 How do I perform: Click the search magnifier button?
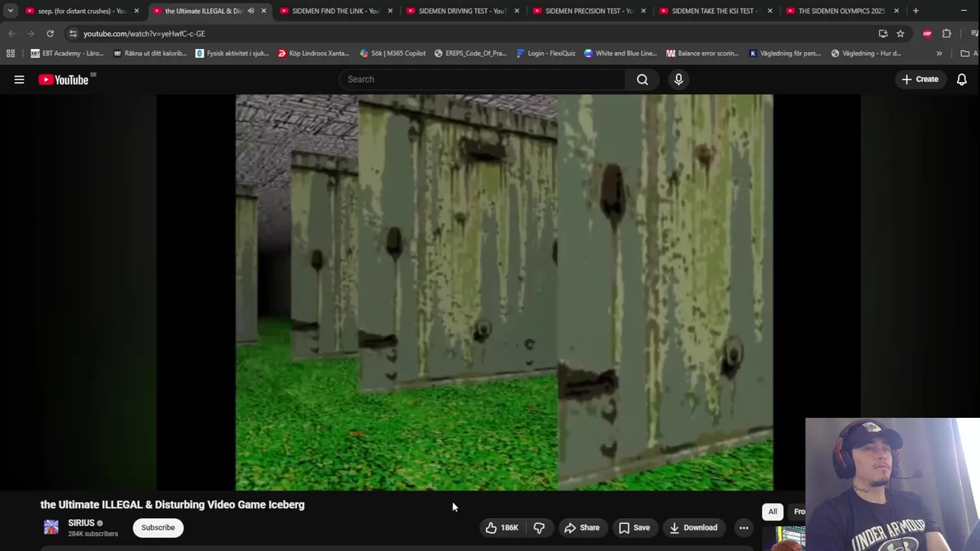[x=642, y=80]
